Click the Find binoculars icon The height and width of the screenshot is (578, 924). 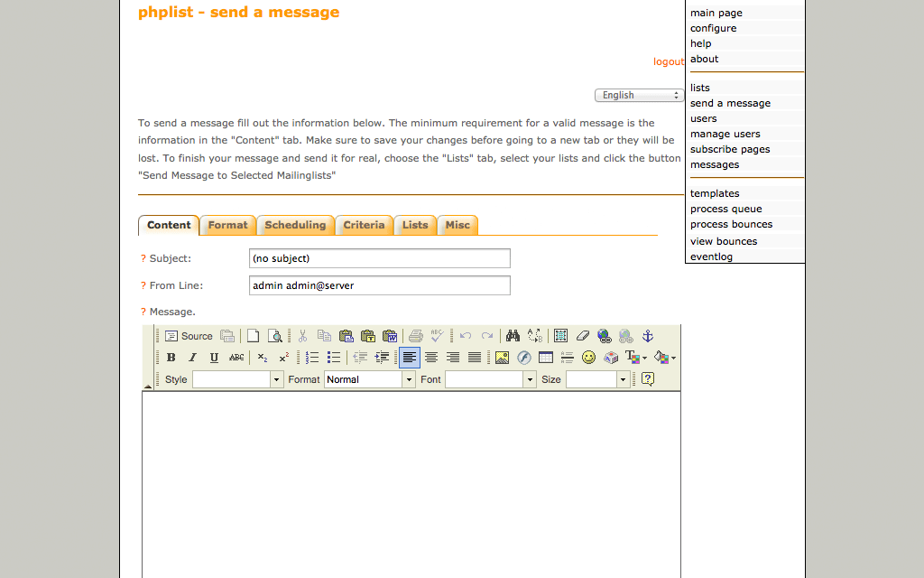point(513,336)
